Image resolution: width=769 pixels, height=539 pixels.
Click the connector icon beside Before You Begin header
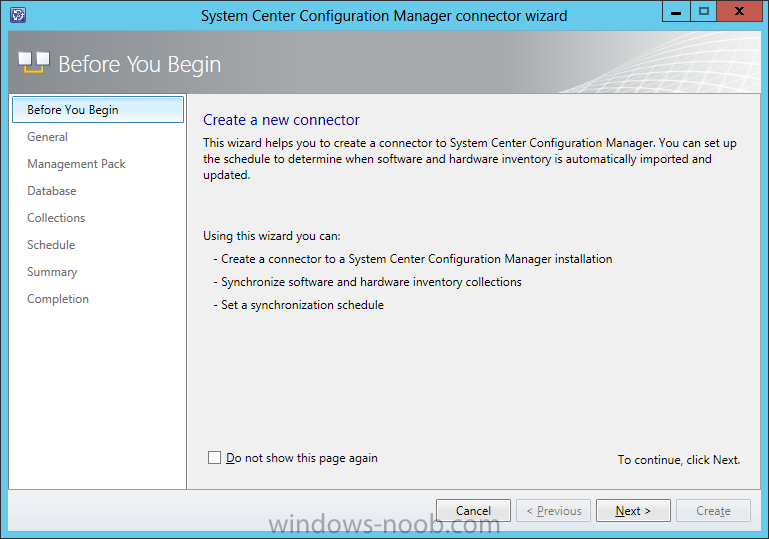pyautogui.click(x=34, y=63)
